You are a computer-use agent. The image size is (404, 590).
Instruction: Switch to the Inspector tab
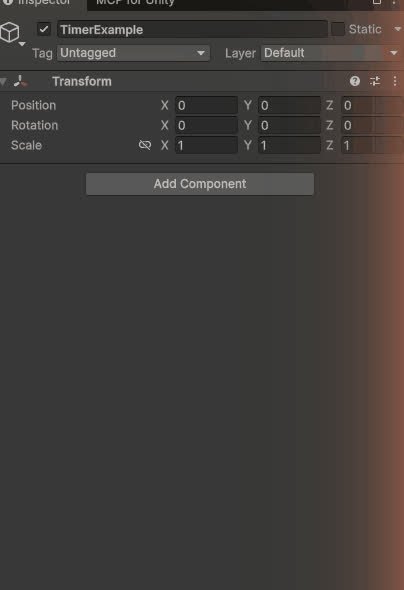point(43,3)
